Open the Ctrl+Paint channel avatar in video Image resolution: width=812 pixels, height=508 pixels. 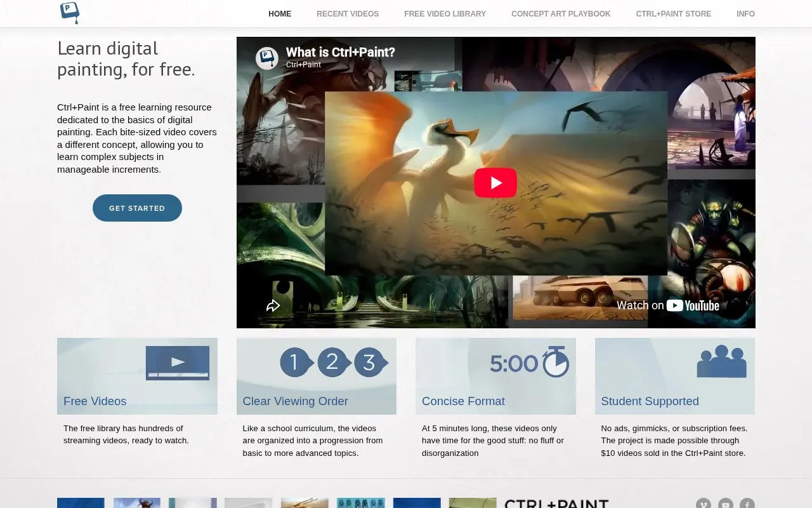coord(268,58)
